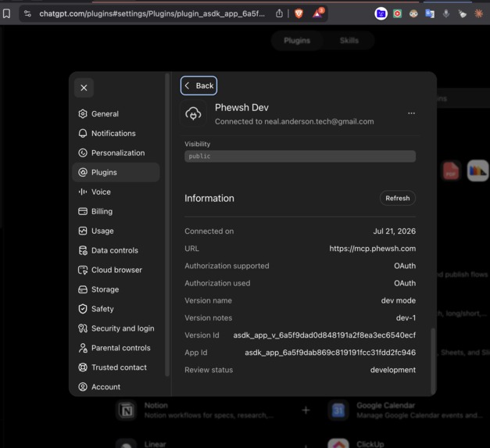Viewport: 490px width, 448px height.
Task: Click the Google Calendar plugin icon
Action: coord(338,410)
